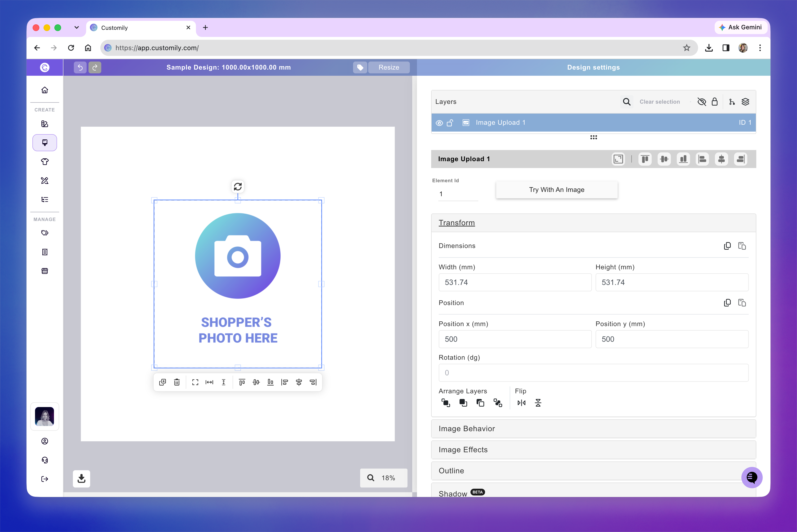Hide all layers with crossed-eye icon
Screen dimensions: 797x532
[702, 102]
